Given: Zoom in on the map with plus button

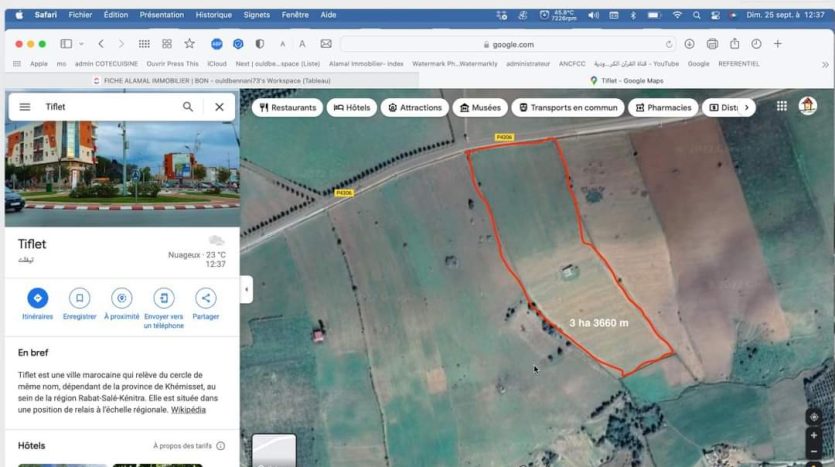Looking at the screenshot, I should tap(814, 437).
